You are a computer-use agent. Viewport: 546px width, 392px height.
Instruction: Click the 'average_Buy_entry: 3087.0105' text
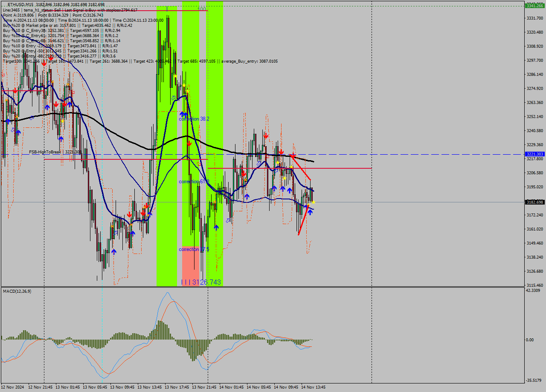coord(250,61)
